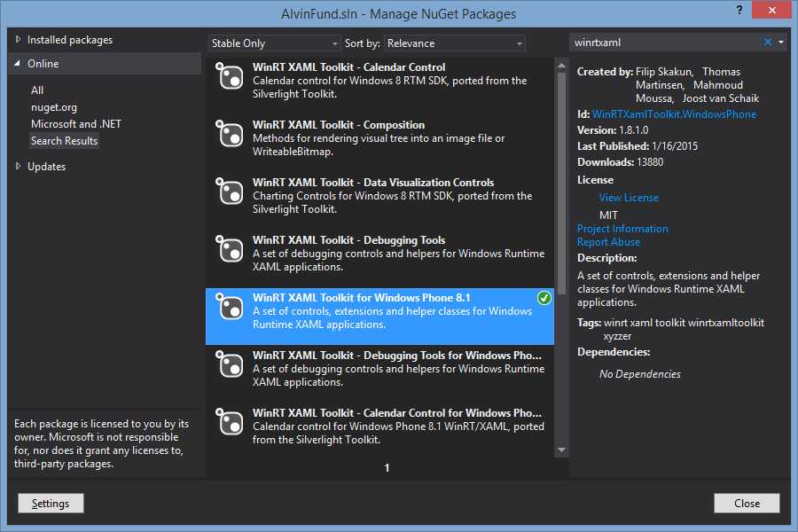Select WinRT XAML Toolkit - Calendar Control title
798x532 pixels.
click(348, 67)
